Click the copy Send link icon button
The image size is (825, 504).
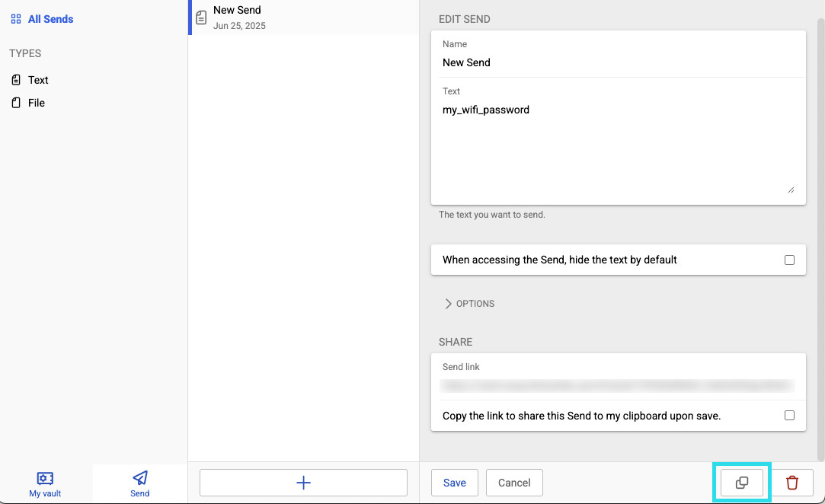742,483
